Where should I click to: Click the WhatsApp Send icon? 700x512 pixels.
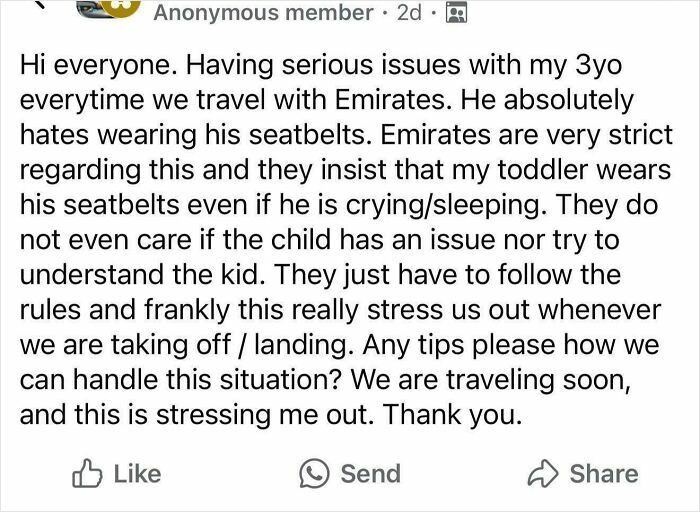pos(314,473)
